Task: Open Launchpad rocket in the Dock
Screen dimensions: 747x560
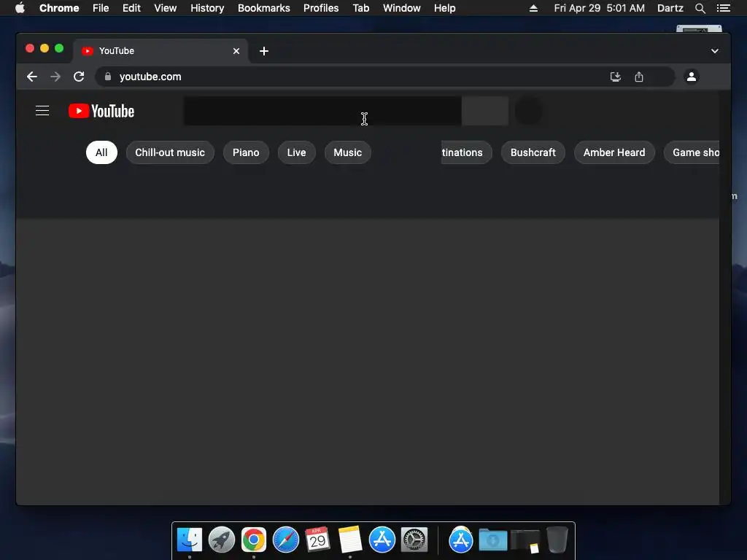Action: (222, 540)
